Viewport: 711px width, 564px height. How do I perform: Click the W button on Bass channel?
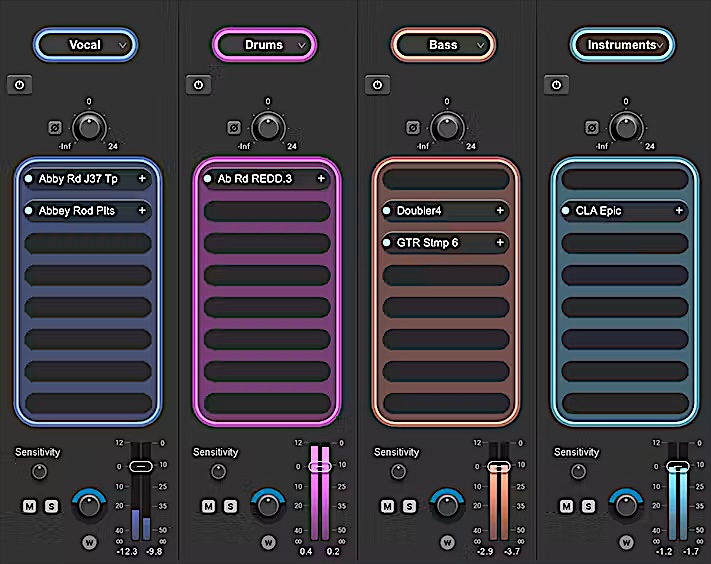(447, 542)
